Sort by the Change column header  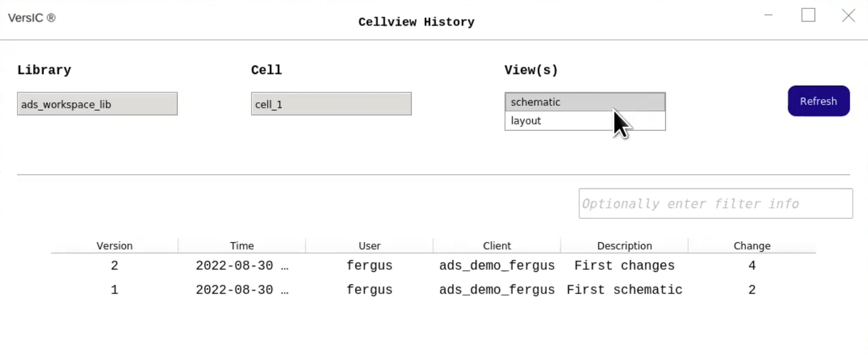pyautogui.click(x=751, y=246)
